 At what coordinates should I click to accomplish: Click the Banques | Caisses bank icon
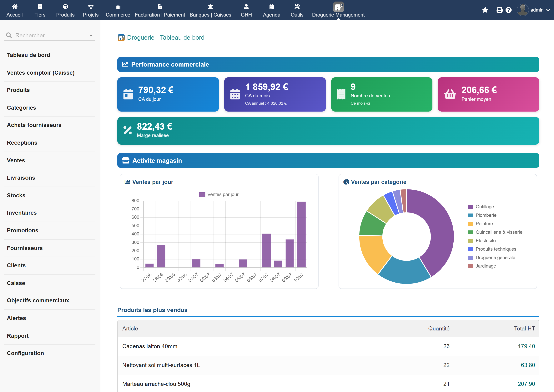click(210, 7)
